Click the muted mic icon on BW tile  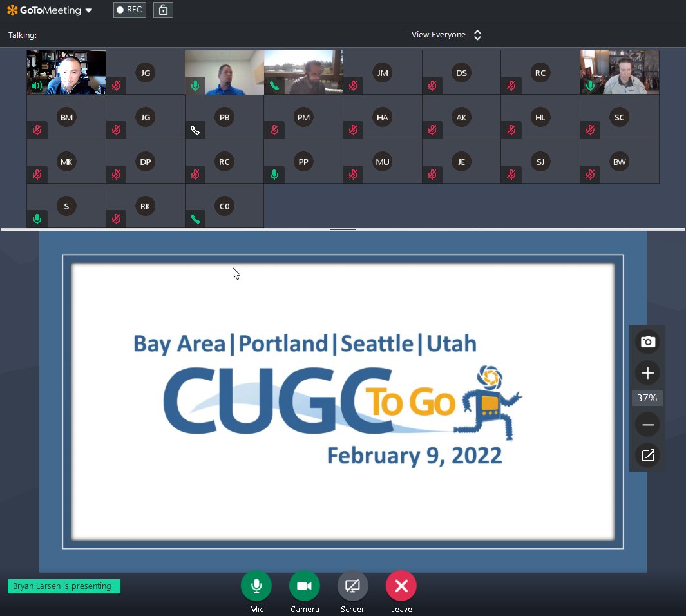tap(590, 175)
